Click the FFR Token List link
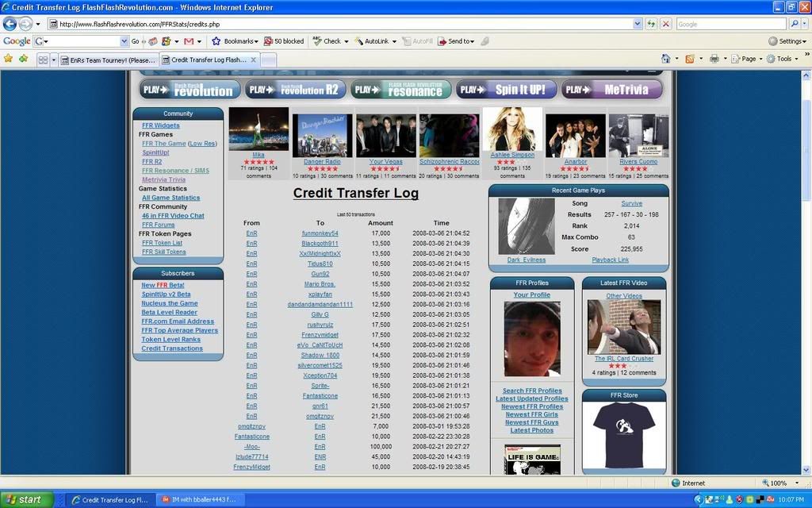812x508 pixels. click(162, 243)
